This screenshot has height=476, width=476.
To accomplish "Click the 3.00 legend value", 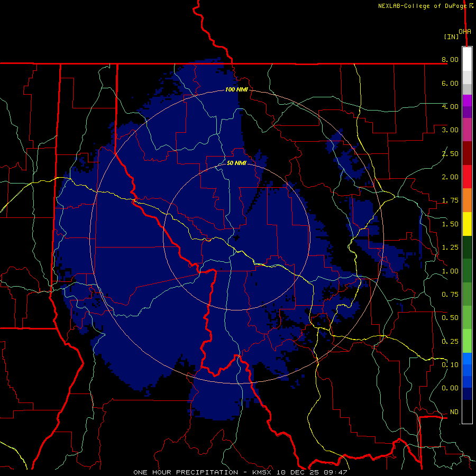I will pos(450,130).
